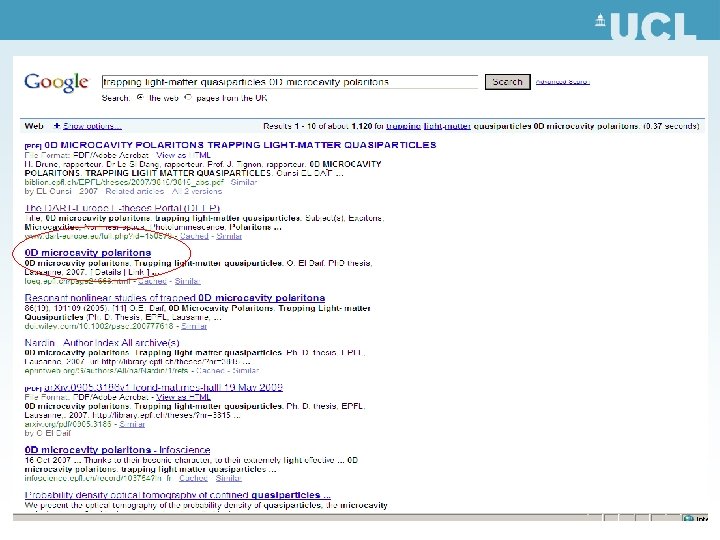
Task: Open 'Probability density optical tomography of confined quasiparticles' result
Action: [x=177, y=495]
